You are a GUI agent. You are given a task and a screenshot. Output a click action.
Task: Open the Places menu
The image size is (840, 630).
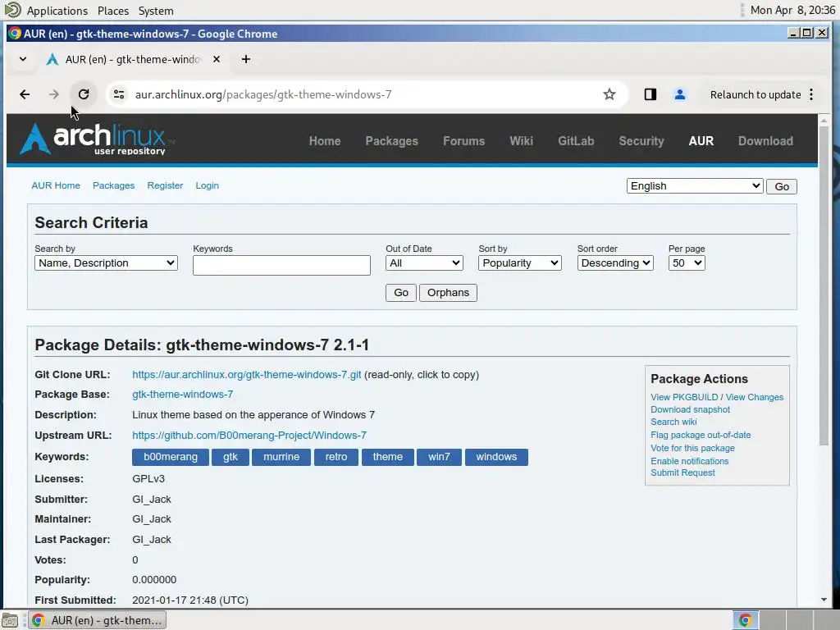click(113, 11)
